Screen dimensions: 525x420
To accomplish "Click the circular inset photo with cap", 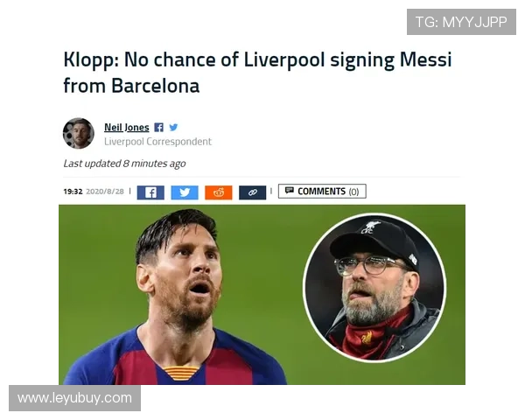I will tap(374, 288).
